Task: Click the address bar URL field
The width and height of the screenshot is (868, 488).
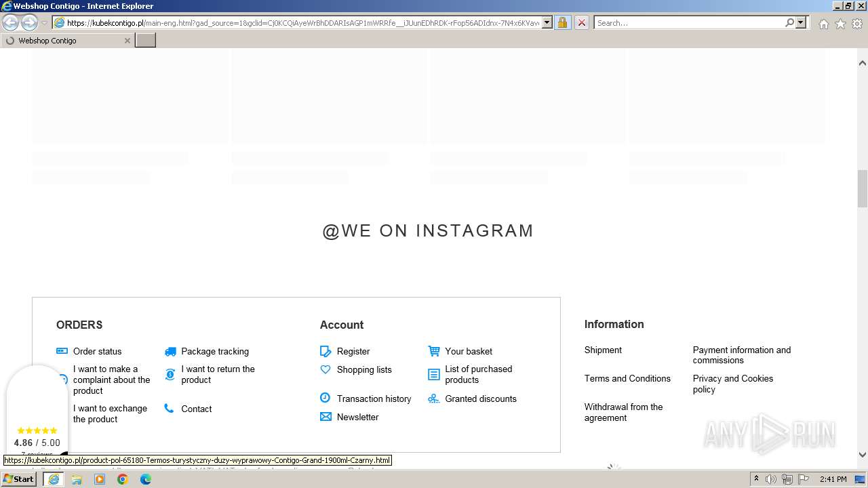Action: pos(303,22)
